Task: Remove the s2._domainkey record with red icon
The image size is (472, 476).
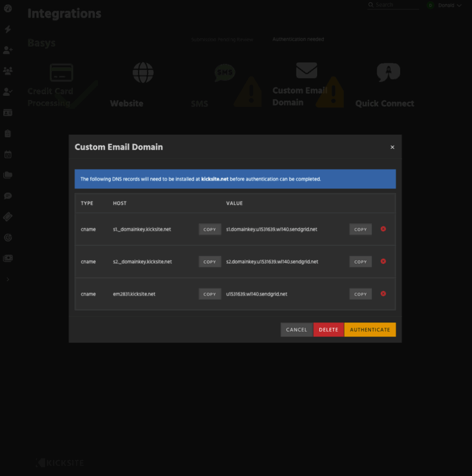Action: click(383, 261)
